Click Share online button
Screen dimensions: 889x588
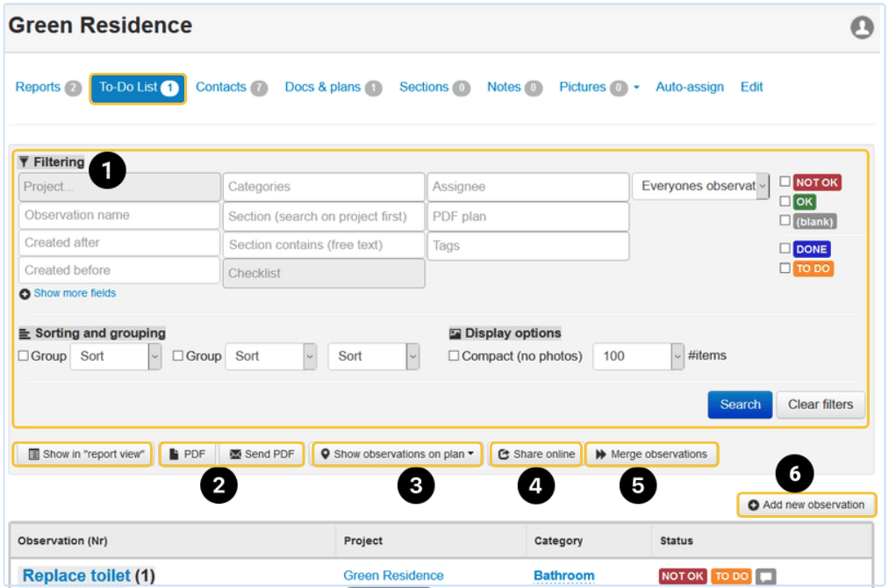535,454
